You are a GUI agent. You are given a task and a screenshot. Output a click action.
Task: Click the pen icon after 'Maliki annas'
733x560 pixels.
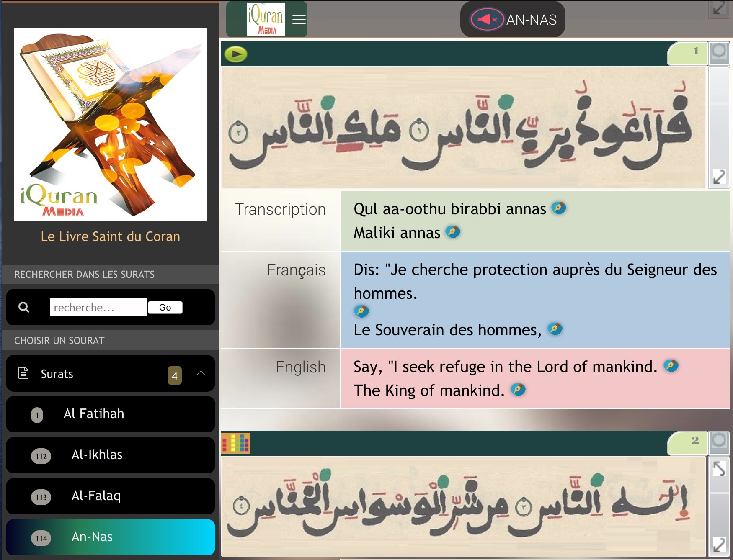(452, 232)
